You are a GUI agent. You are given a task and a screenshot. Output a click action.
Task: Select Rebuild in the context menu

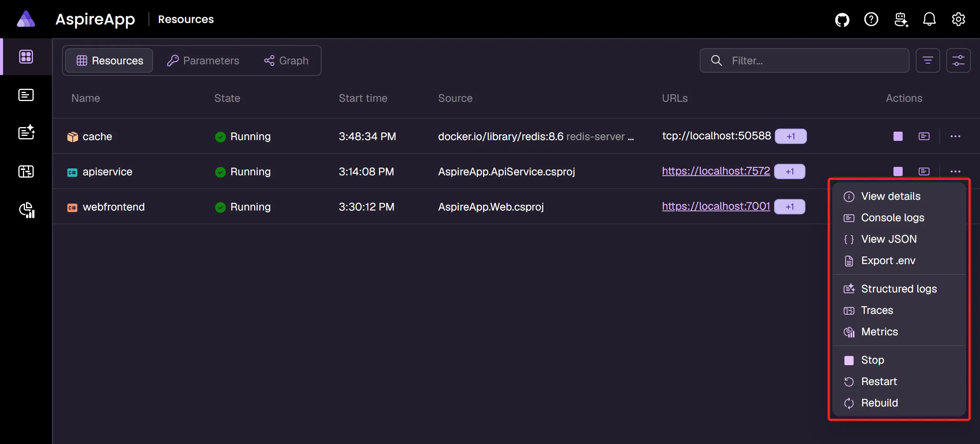(x=899, y=403)
